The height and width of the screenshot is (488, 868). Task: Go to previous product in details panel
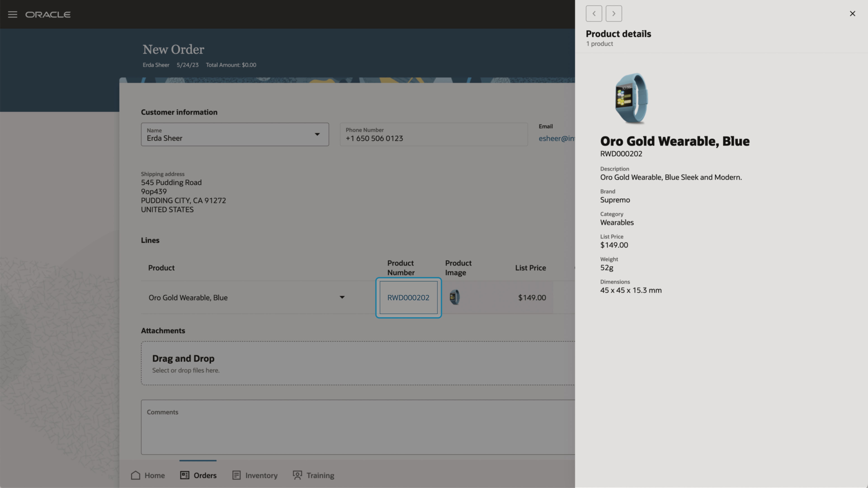(594, 14)
